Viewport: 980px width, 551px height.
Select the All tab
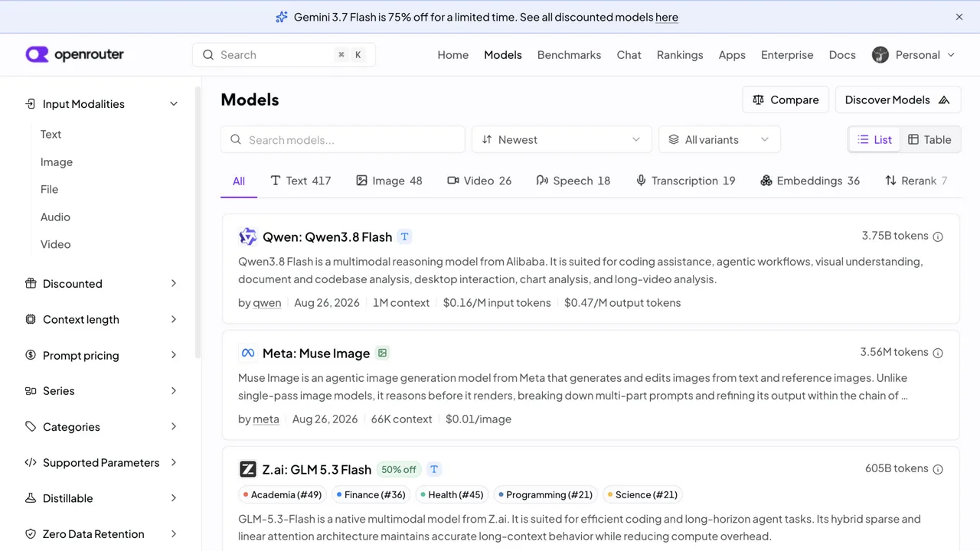coord(239,181)
